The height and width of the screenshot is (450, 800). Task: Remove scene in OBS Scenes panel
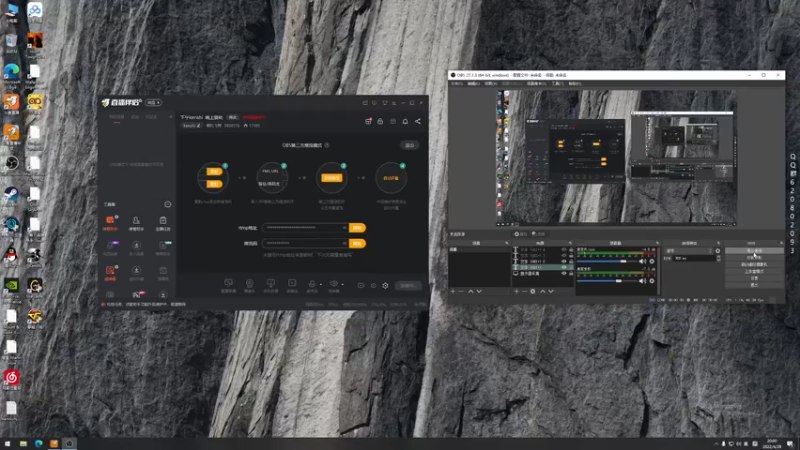(461, 291)
